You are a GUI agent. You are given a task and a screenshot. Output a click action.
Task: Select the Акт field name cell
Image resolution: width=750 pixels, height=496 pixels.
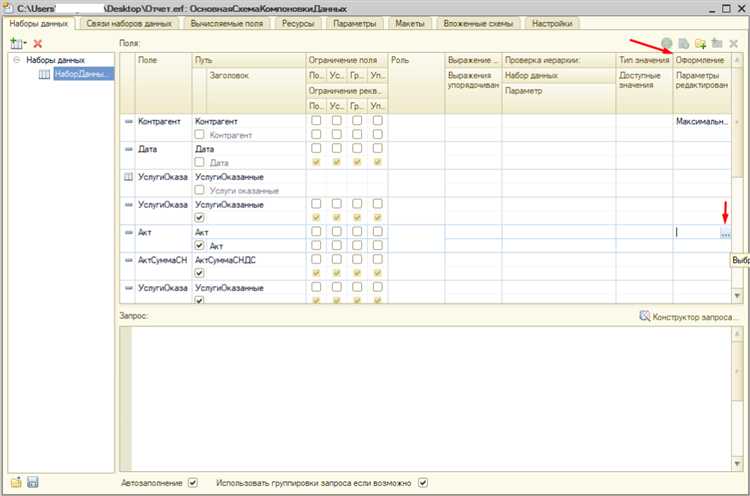[x=163, y=232]
